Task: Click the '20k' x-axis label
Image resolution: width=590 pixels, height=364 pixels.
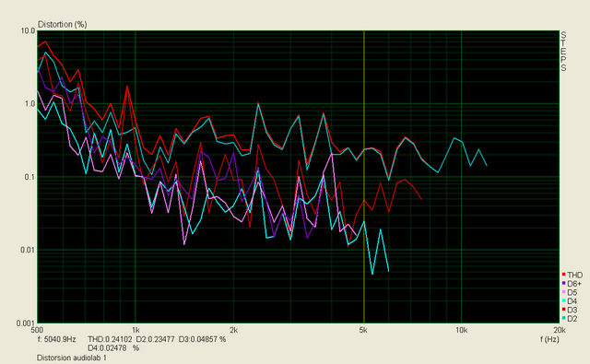Action: click(x=560, y=330)
